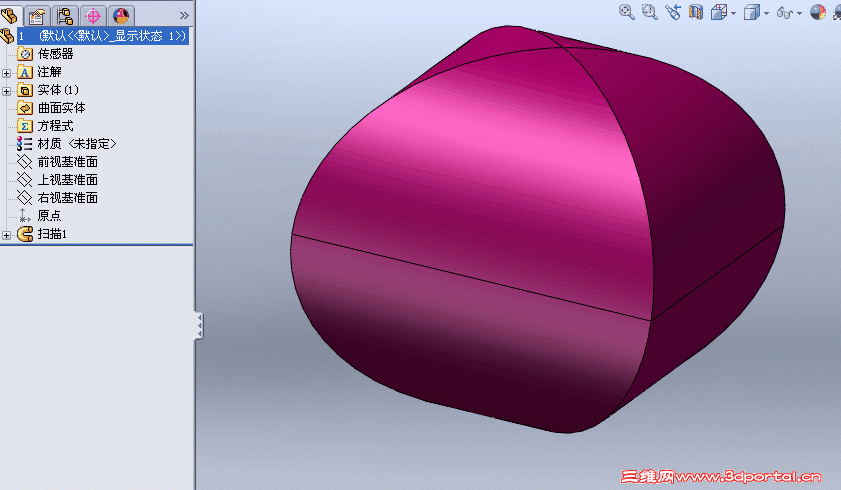Select the 原点 origin item

(x=49, y=216)
